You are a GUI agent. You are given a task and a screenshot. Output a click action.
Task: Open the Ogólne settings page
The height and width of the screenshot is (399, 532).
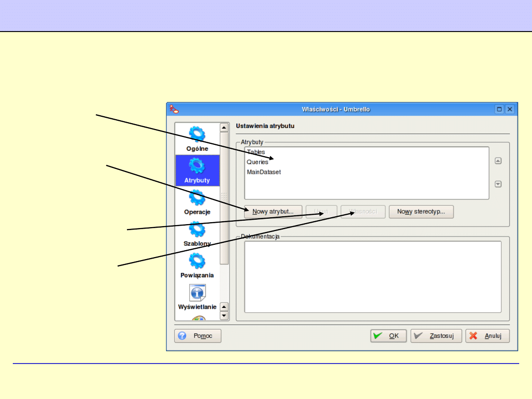click(x=197, y=138)
